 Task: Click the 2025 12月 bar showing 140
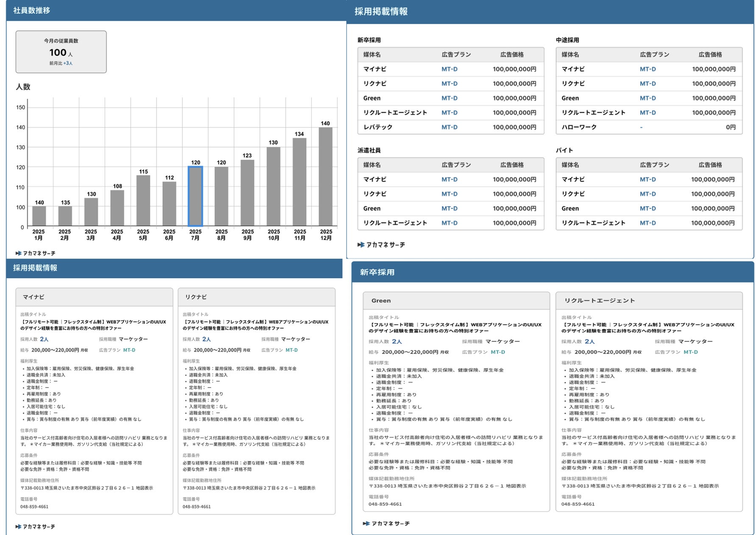point(326,177)
